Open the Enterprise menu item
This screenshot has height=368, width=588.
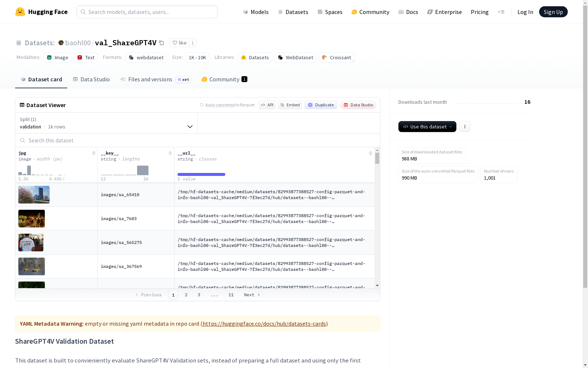click(444, 12)
